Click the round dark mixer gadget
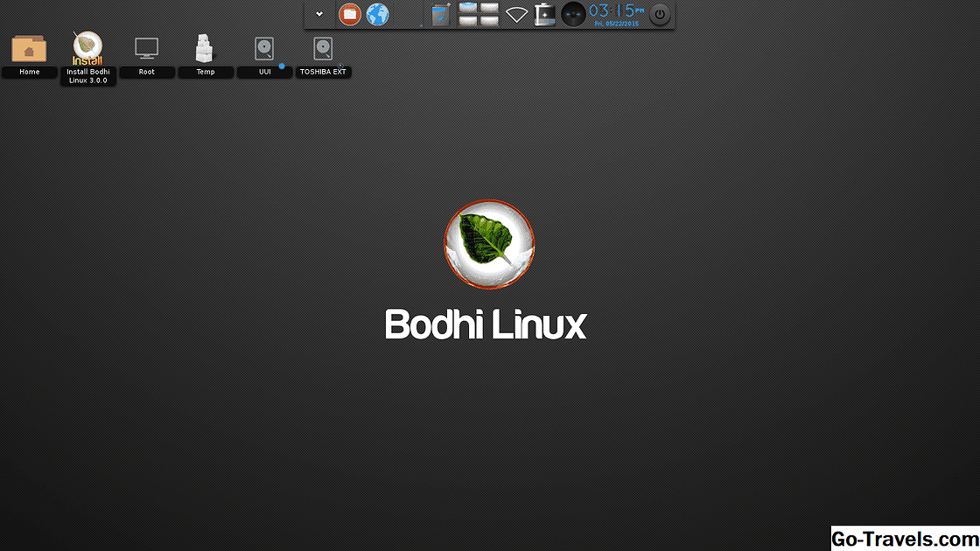The height and width of the screenshot is (551, 980). click(573, 14)
